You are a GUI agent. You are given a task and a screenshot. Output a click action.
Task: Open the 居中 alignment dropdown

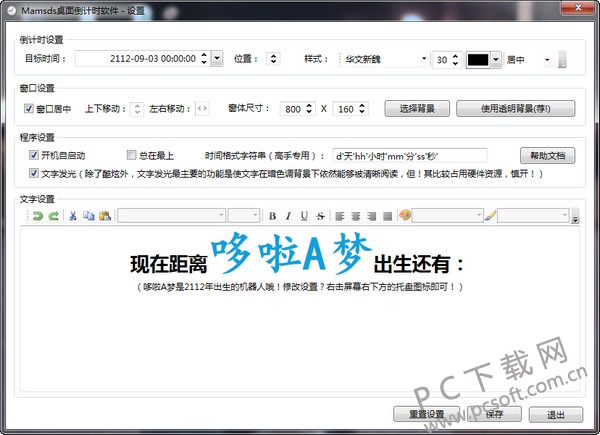(547, 59)
